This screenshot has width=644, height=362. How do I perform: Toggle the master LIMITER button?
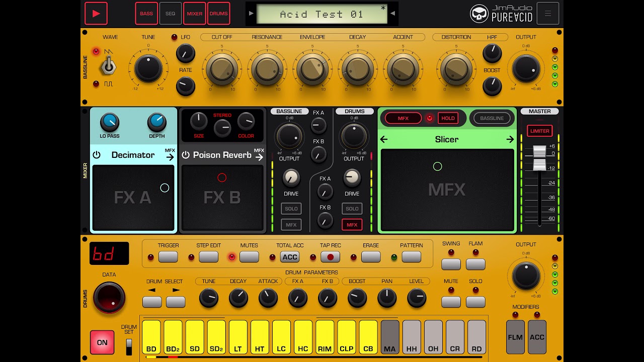click(x=540, y=131)
